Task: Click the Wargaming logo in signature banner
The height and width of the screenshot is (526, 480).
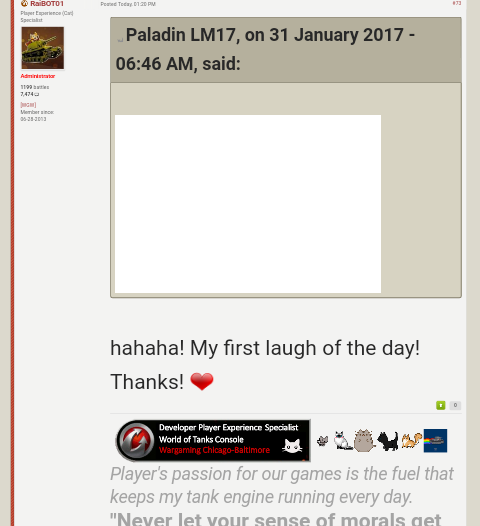Action: tap(136, 441)
